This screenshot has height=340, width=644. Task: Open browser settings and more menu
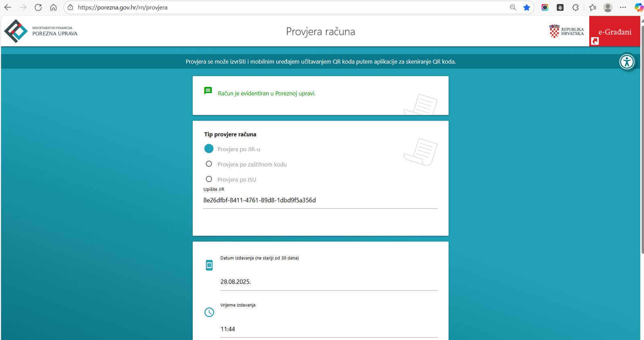pyautogui.click(x=623, y=7)
